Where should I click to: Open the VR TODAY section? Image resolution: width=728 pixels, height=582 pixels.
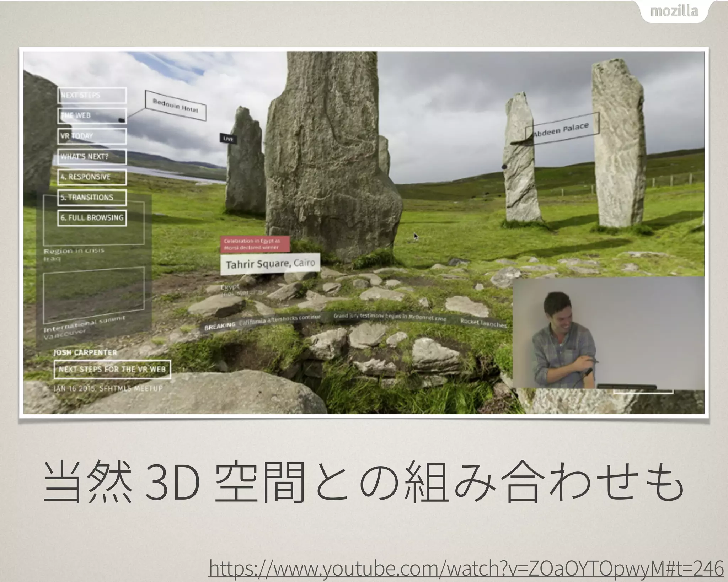click(92, 136)
